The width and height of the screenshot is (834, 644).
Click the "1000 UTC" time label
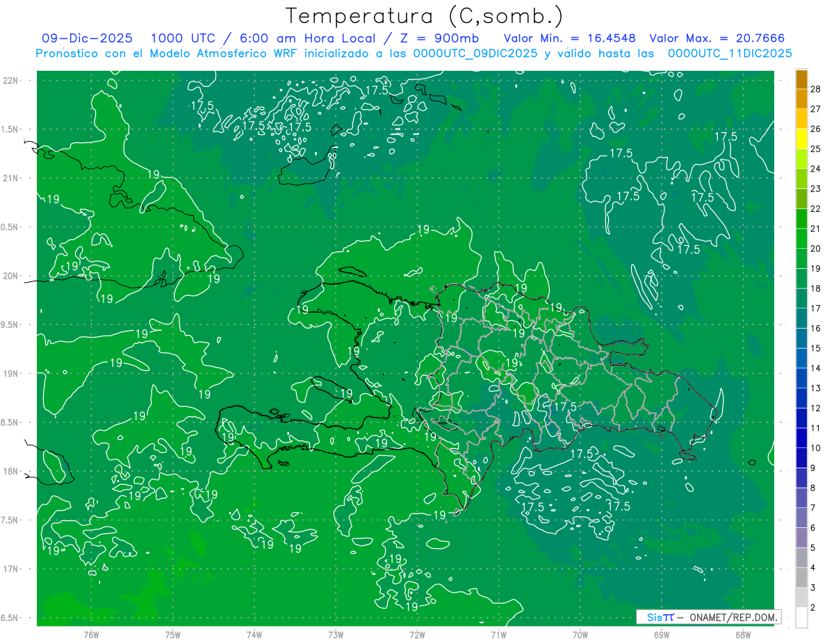(x=181, y=38)
